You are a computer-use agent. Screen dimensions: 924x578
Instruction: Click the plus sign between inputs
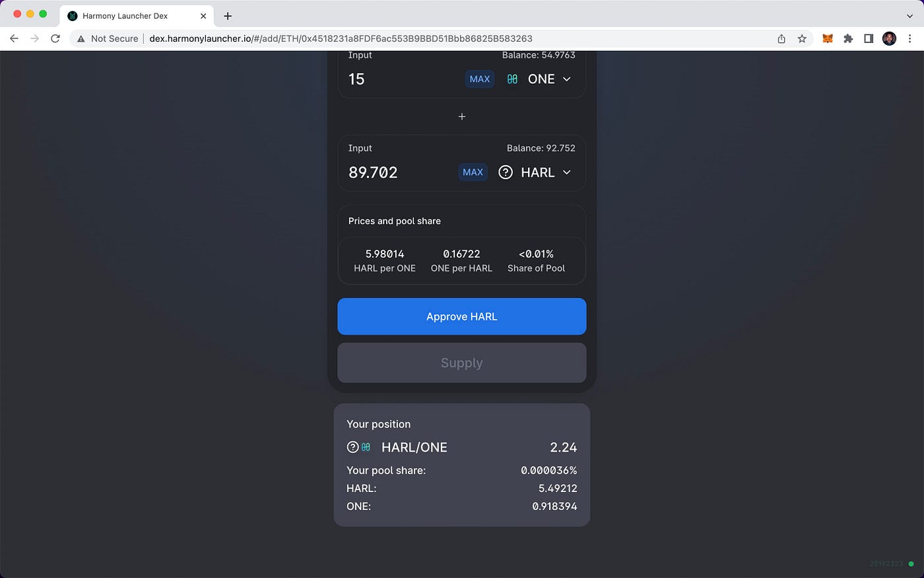coord(462,116)
